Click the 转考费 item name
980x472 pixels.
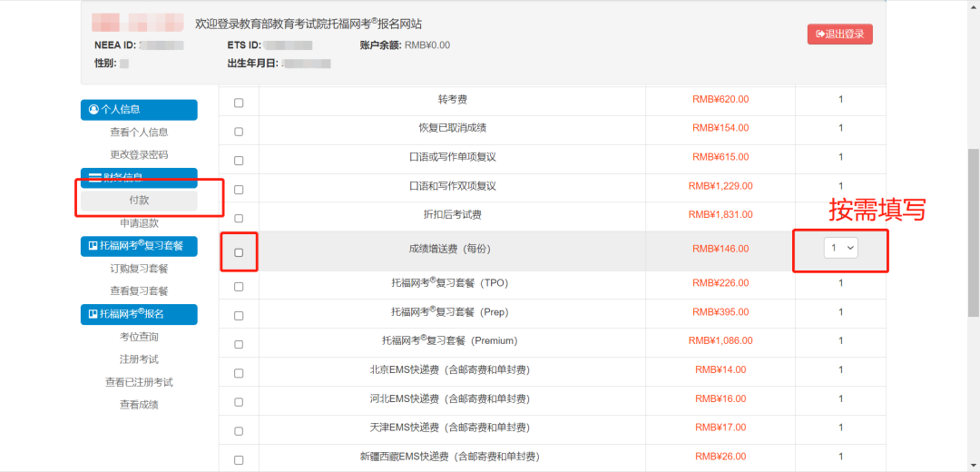click(453, 100)
